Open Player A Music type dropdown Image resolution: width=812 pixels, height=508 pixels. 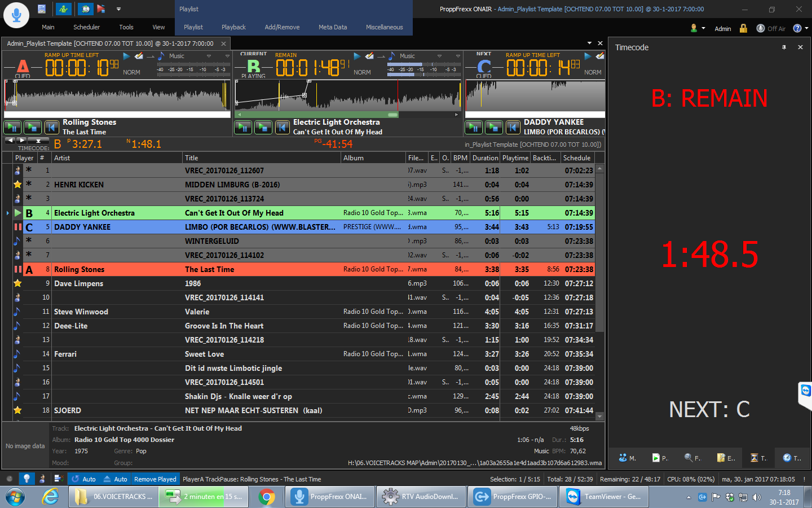209,56
